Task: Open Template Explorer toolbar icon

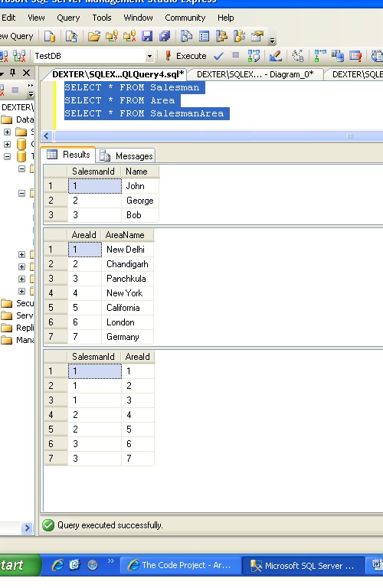Action: [x=239, y=37]
